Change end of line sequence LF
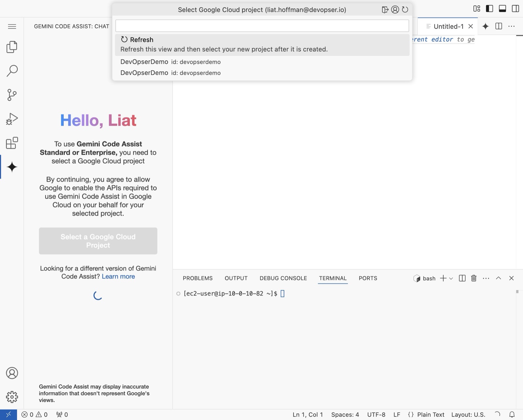The image size is (523, 420). pos(397,414)
